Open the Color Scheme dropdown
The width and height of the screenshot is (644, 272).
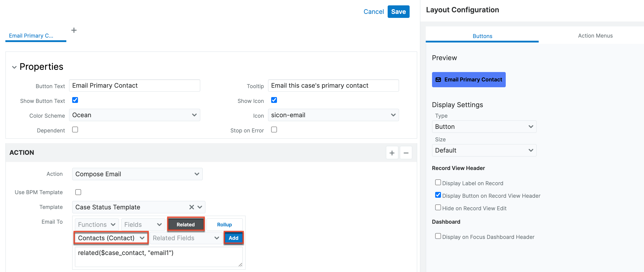coord(134,115)
